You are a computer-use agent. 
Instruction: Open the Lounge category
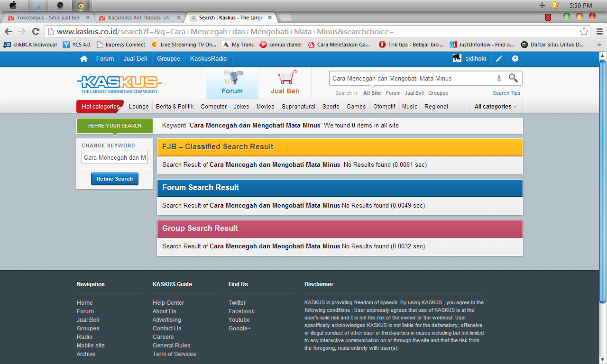(138, 107)
